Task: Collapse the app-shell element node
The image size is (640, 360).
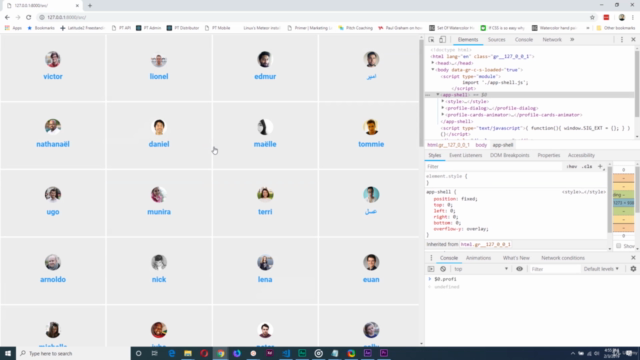Action: (x=438, y=95)
